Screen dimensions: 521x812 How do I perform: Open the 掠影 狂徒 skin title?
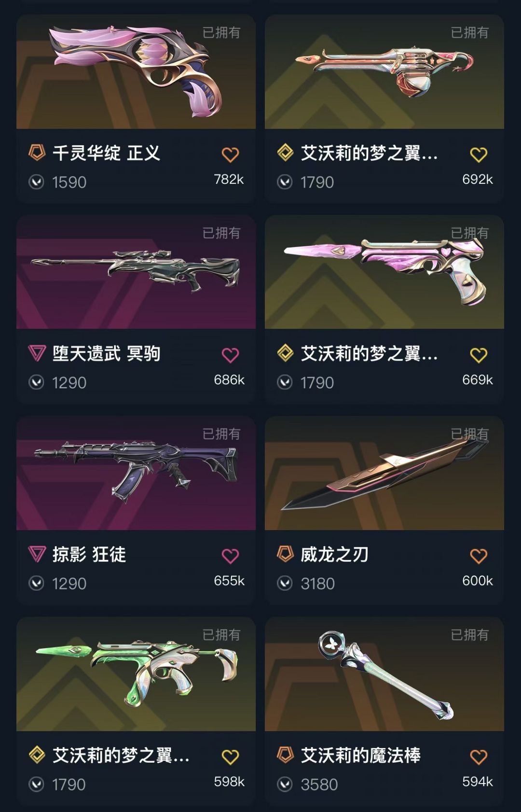click(89, 554)
